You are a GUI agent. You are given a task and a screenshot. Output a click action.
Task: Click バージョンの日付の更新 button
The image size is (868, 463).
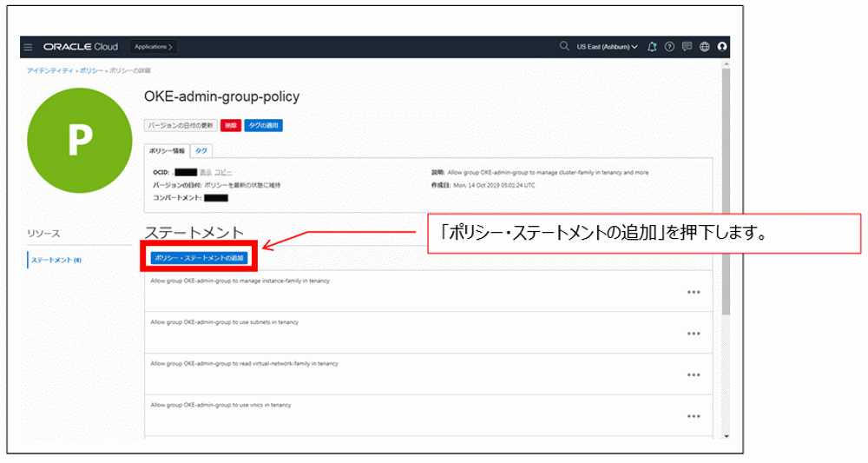(x=181, y=126)
